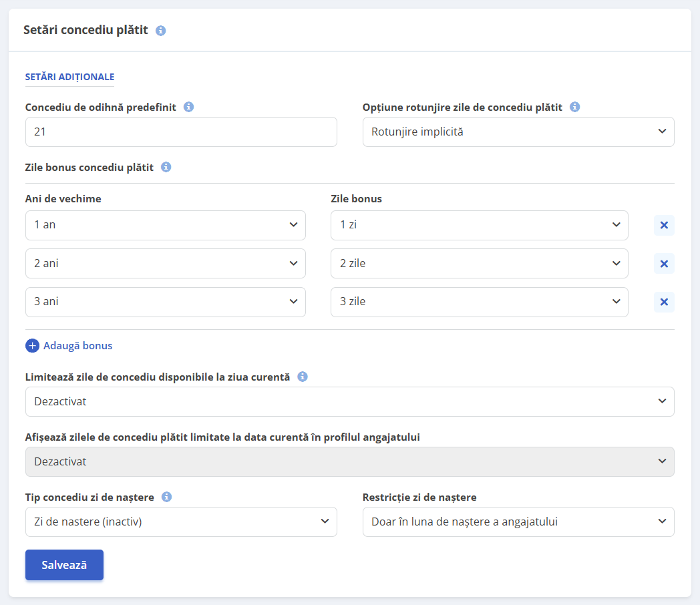Image resolution: width=700 pixels, height=605 pixels.
Task: Open the Rotunjire implicită dropdown
Action: click(518, 132)
